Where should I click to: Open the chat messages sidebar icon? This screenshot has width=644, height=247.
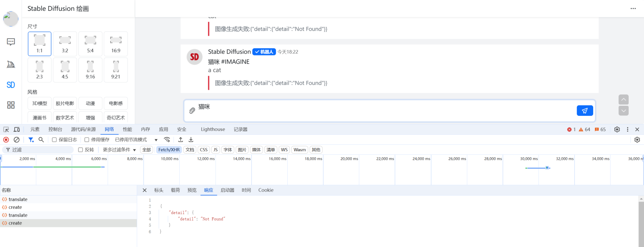coord(11,42)
